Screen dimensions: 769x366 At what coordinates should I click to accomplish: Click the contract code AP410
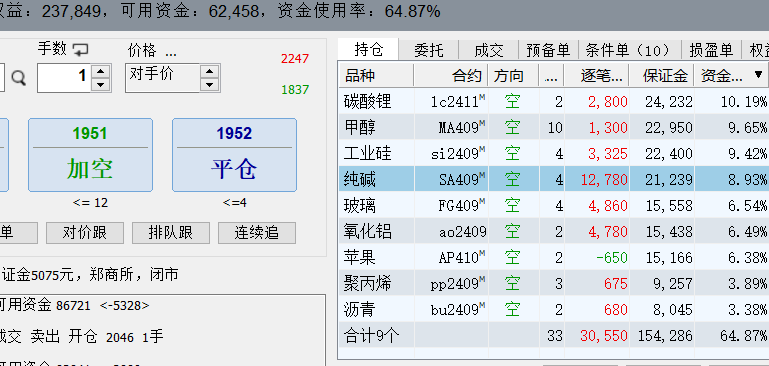point(462,257)
